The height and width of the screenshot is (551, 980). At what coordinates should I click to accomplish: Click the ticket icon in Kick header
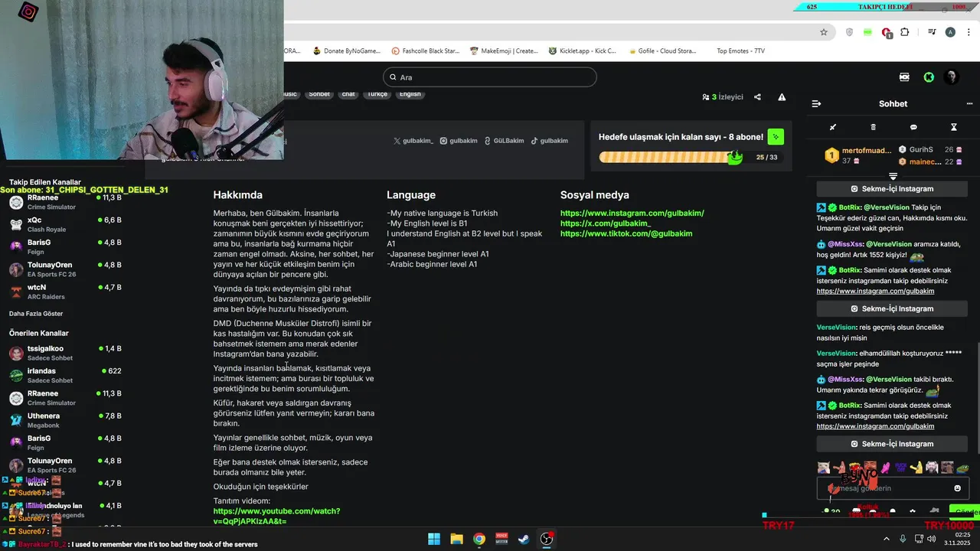point(905,77)
